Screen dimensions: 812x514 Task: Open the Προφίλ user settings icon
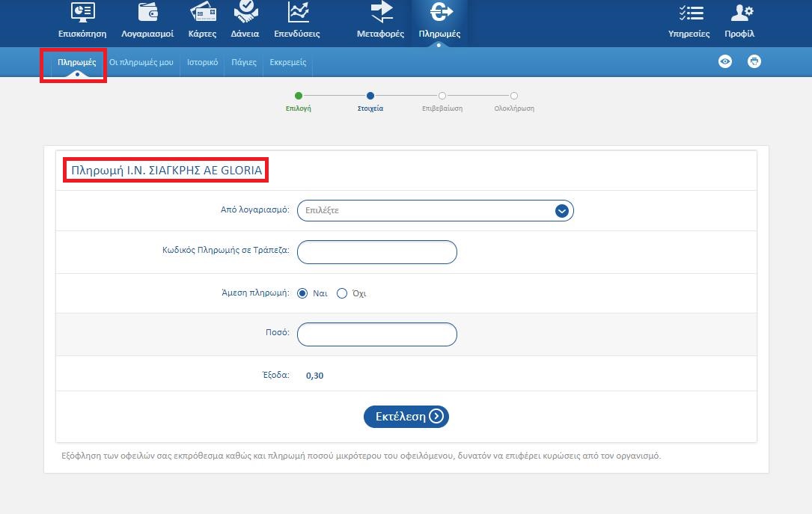pos(739,13)
